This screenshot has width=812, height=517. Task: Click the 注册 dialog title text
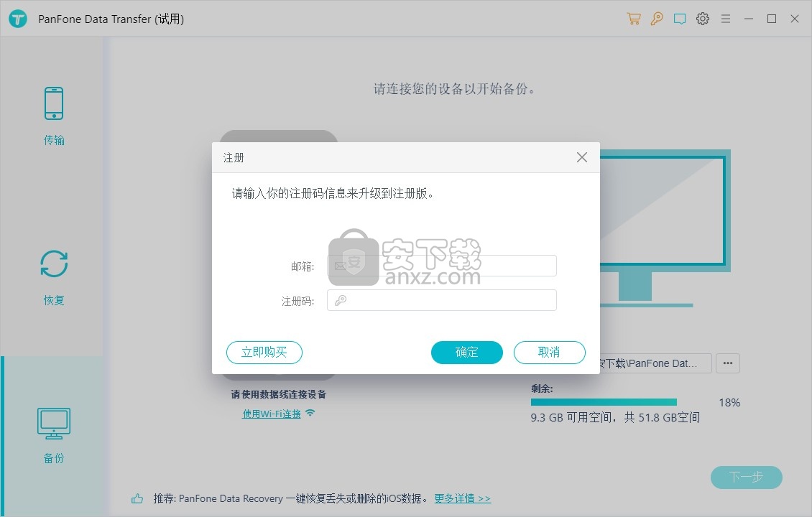[x=234, y=157]
